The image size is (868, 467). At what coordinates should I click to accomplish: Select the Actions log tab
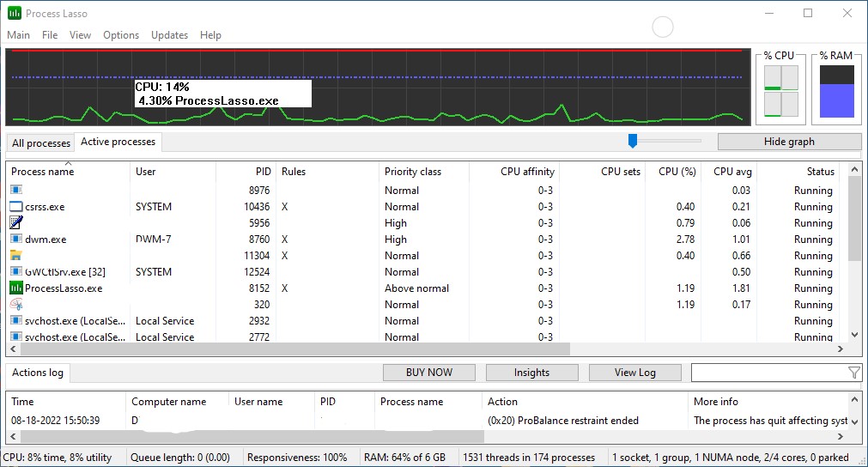(x=38, y=373)
